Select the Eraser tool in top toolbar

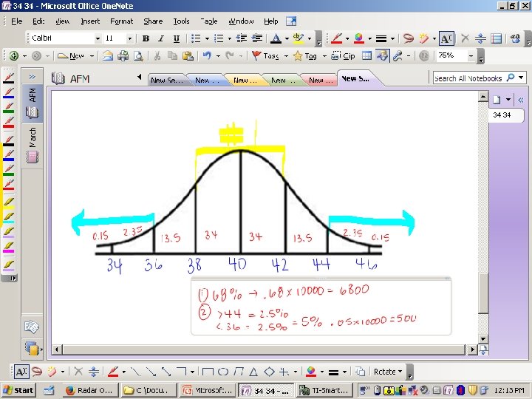coord(423,38)
